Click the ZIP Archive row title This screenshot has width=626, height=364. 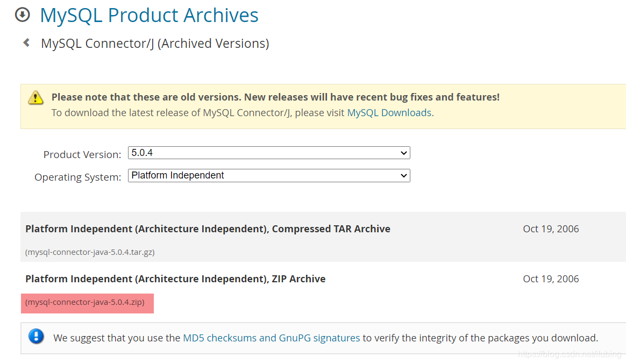[x=175, y=279]
